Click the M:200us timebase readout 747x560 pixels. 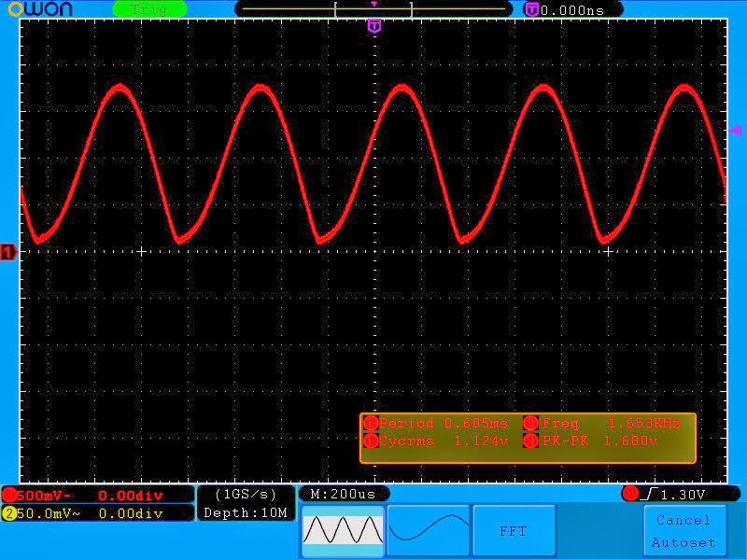(343, 494)
